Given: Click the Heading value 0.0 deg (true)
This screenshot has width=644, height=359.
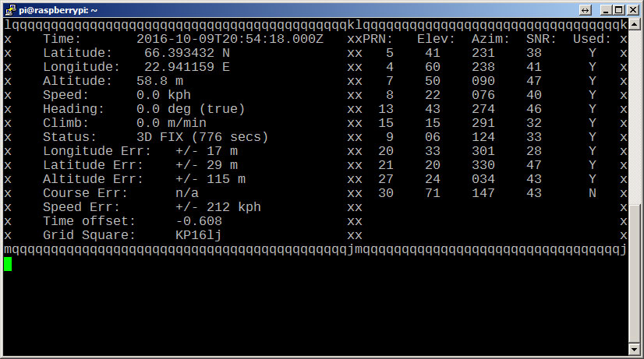Looking at the screenshot, I should click(x=190, y=109).
